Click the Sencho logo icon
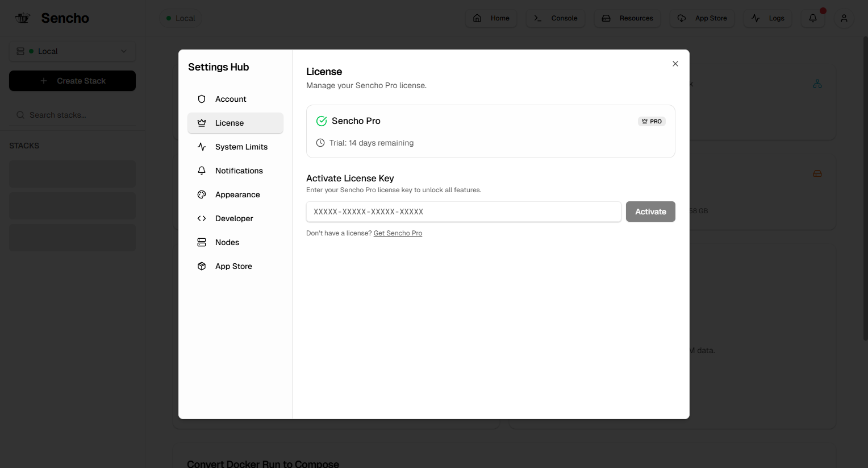868x468 pixels. 23,18
